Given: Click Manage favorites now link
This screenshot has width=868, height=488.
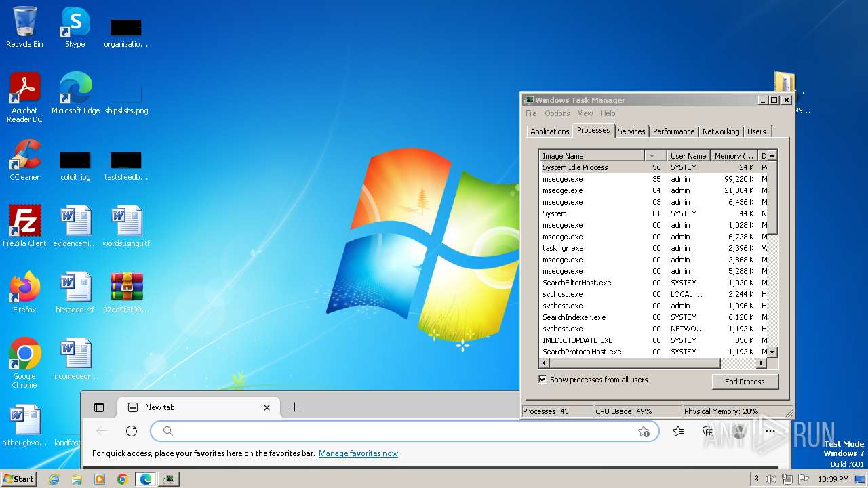Looking at the screenshot, I should 359,453.
